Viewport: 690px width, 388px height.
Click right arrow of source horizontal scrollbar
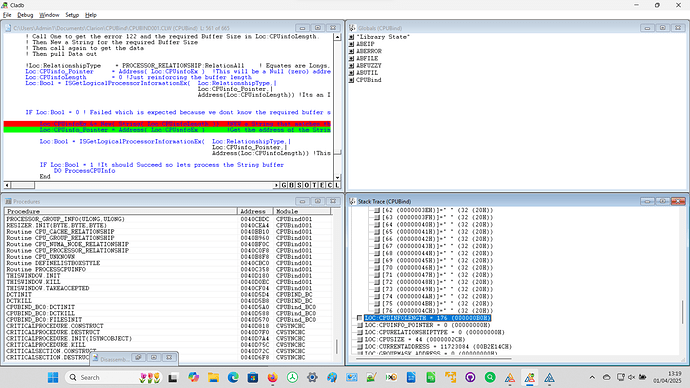click(276, 185)
